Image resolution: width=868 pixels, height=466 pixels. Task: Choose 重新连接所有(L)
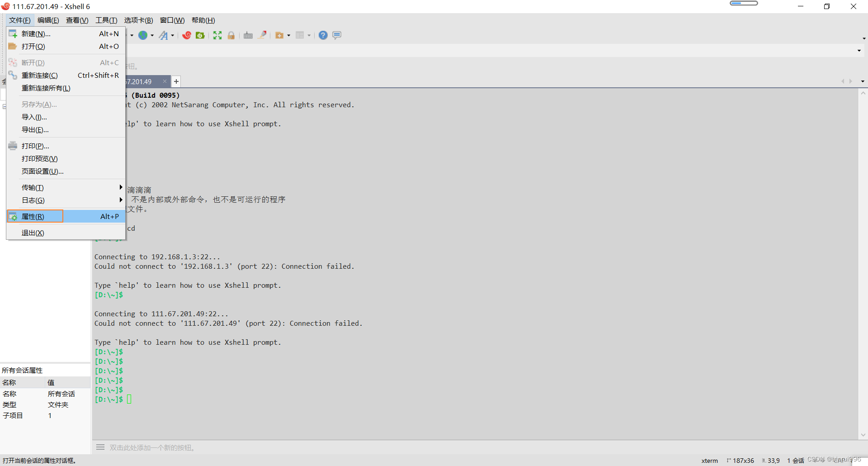point(66,88)
